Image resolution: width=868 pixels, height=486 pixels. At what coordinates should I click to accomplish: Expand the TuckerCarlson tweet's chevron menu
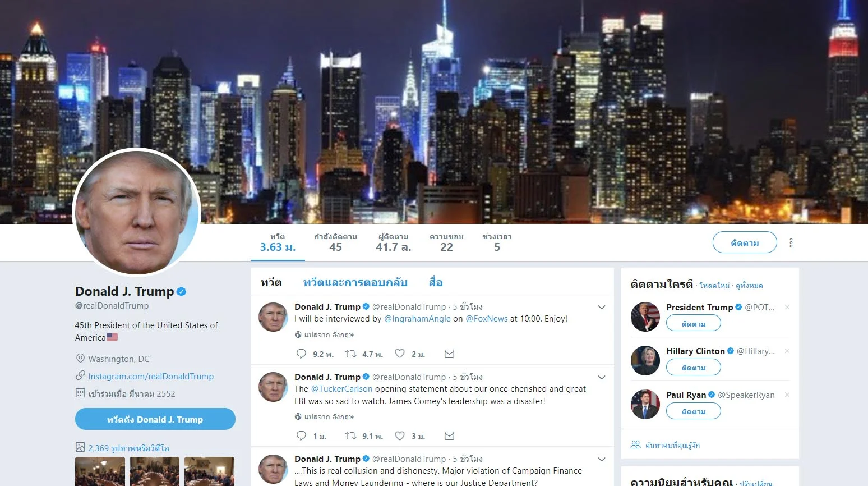point(602,377)
